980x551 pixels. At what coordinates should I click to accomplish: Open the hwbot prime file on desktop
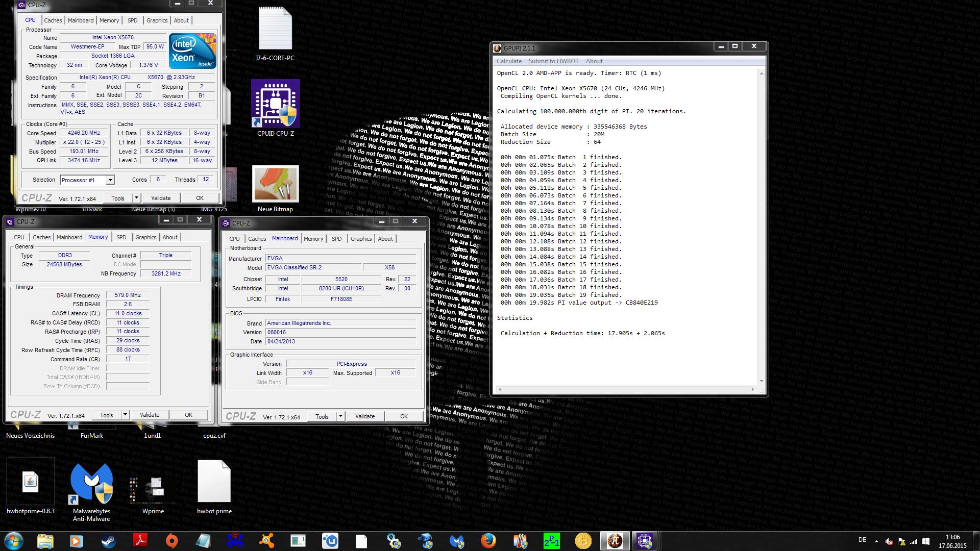click(x=214, y=487)
